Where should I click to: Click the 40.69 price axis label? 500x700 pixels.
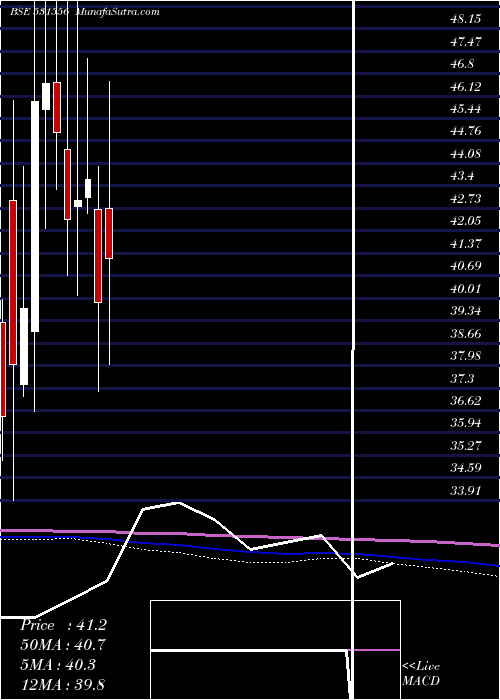(466, 266)
